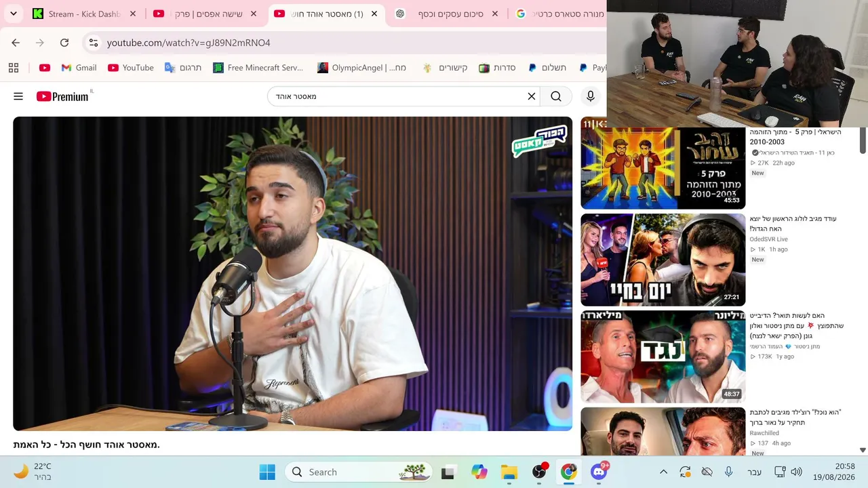Click the video title מאסטר אוהד חושף הכל
The width and height of the screenshot is (868, 488).
tap(86, 445)
